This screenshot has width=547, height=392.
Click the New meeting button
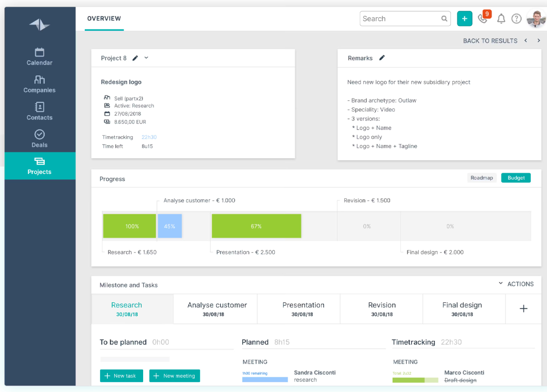(x=174, y=376)
